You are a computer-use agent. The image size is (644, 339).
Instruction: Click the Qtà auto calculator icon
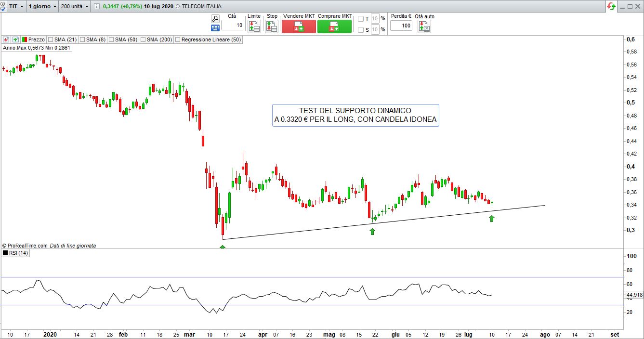pyautogui.click(x=424, y=26)
